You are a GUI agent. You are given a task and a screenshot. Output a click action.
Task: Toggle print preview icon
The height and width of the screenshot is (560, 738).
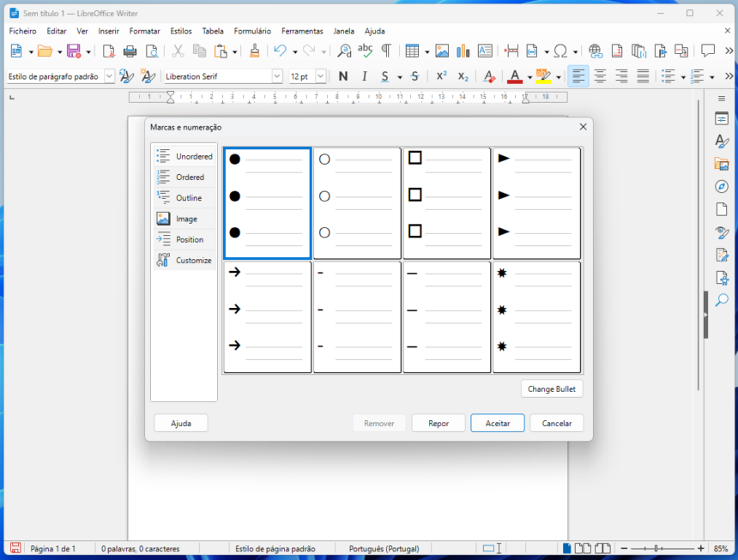click(x=152, y=51)
